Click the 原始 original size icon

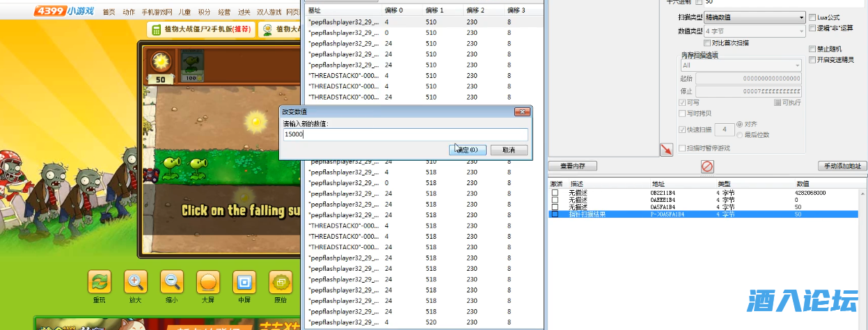(281, 283)
